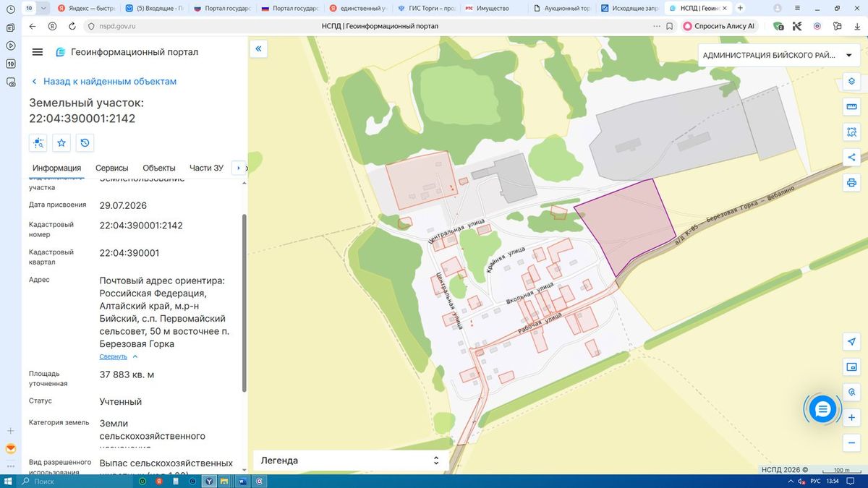This screenshot has width=868, height=488.
Task: Open the administration account dropdown
Action: pyautogui.click(x=778, y=56)
